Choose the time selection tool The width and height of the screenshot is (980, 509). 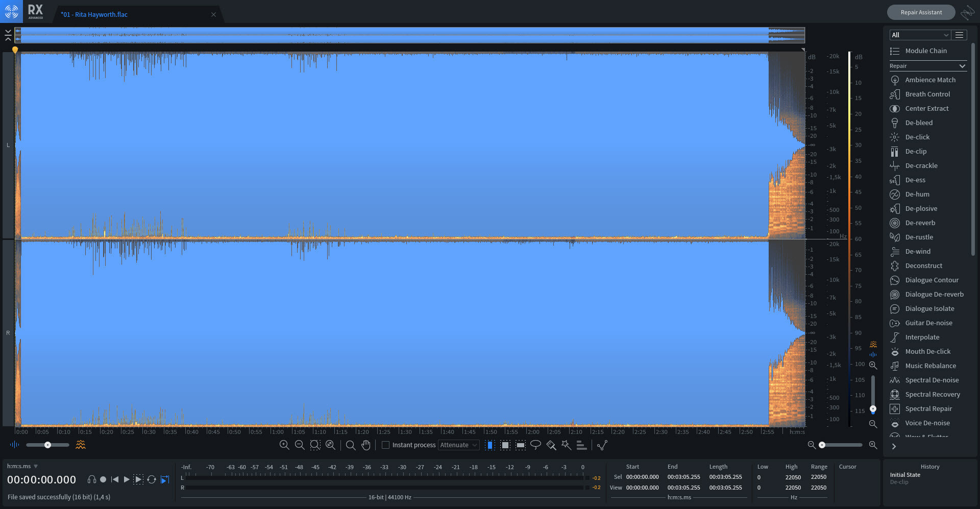pyautogui.click(x=489, y=445)
